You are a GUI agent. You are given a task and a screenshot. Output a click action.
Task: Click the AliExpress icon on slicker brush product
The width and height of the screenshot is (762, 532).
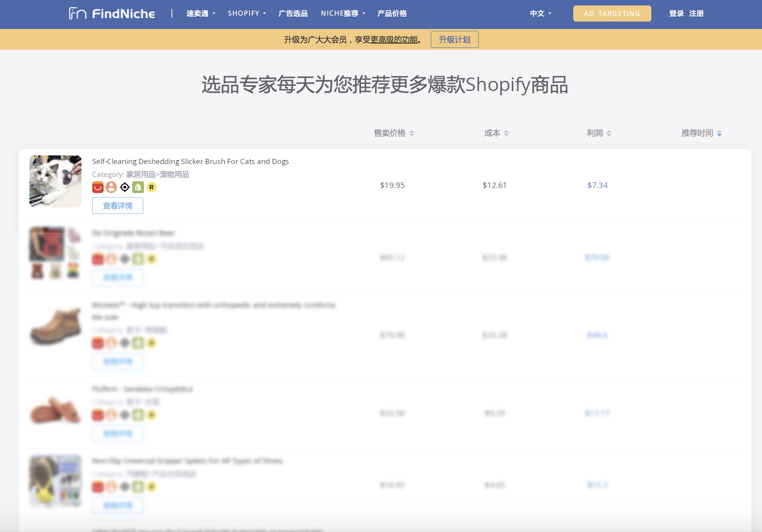tap(98, 187)
